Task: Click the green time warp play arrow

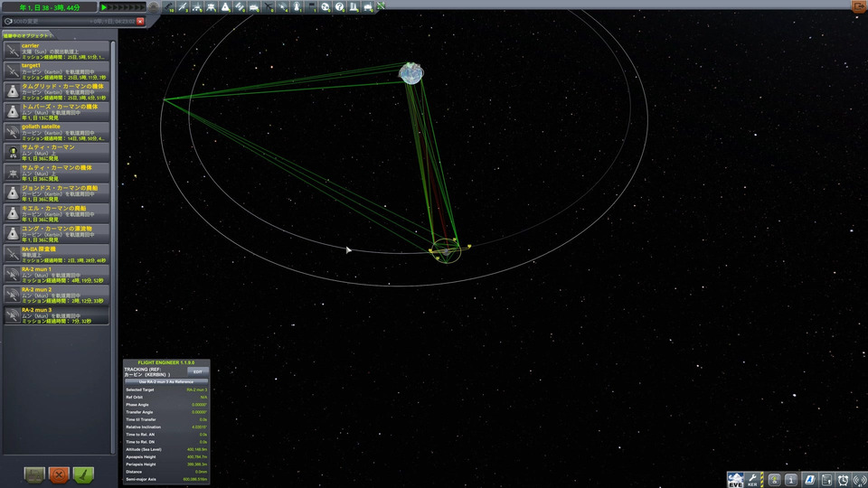Action: pyautogui.click(x=103, y=7)
